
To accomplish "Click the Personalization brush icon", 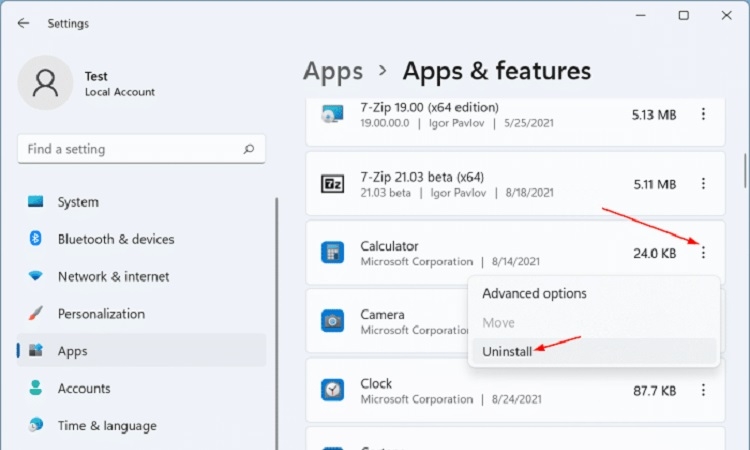I will click(x=35, y=313).
